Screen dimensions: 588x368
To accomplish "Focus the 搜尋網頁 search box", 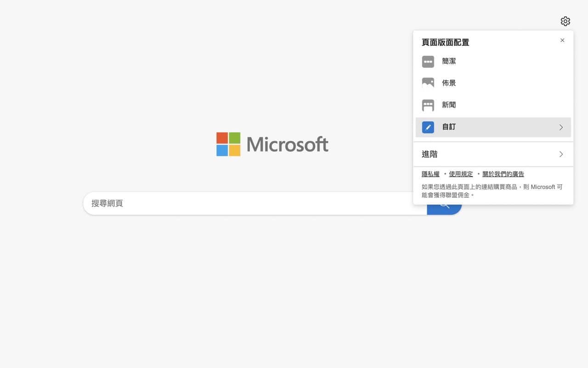I will (255, 203).
